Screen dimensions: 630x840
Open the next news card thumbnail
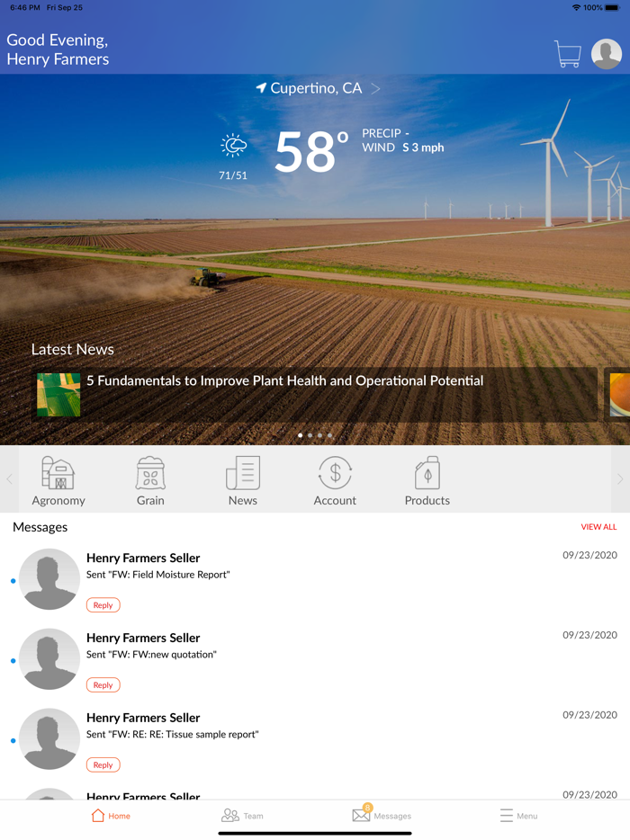click(620, 395)
